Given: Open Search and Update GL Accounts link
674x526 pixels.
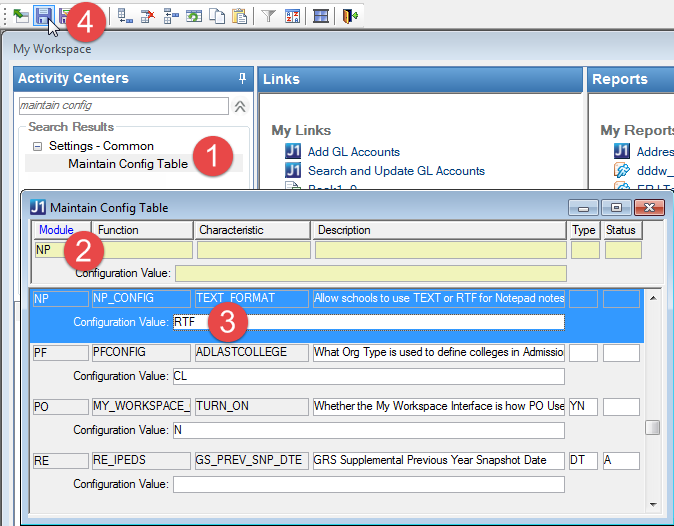Looking at the screenshot, I should tap(396, 171).
